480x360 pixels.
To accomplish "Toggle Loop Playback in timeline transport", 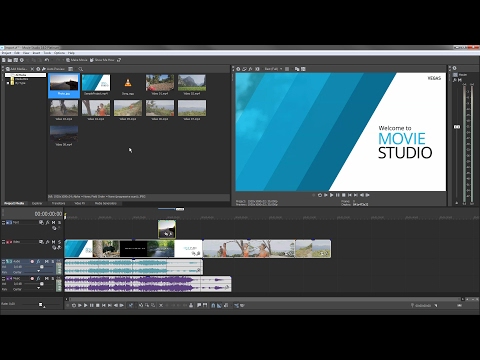I will pos(74,305).
